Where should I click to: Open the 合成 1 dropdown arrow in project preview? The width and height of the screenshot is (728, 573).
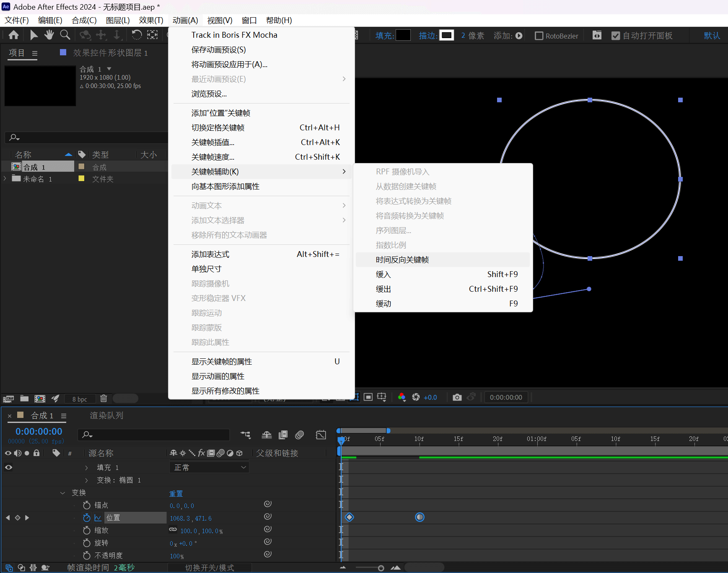pos(109,69)
